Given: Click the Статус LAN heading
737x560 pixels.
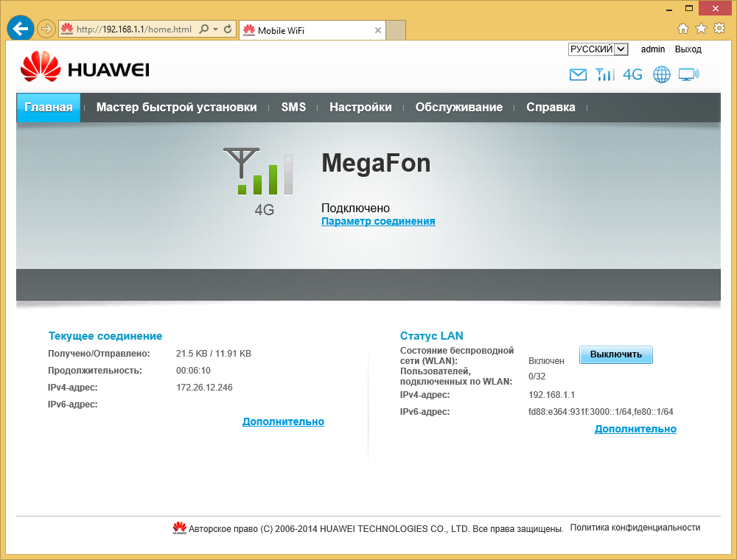Looking at the screenshot, I should pos(431,336).
